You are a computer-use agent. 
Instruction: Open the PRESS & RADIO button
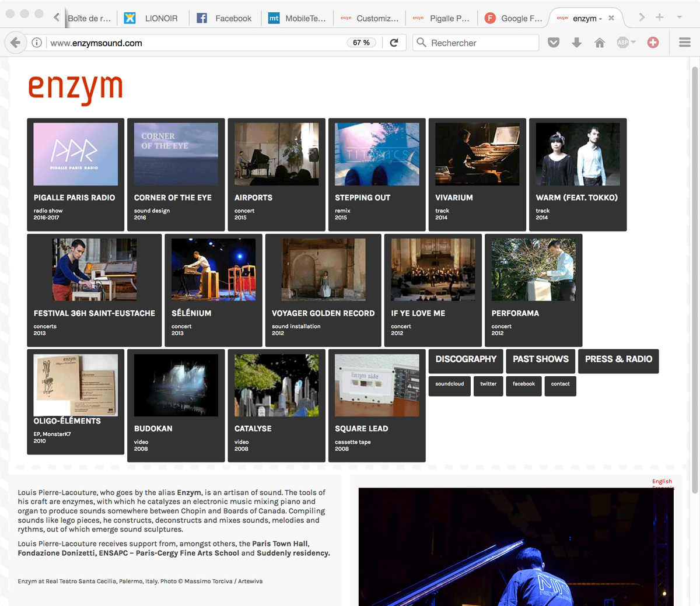click(619, 361)
